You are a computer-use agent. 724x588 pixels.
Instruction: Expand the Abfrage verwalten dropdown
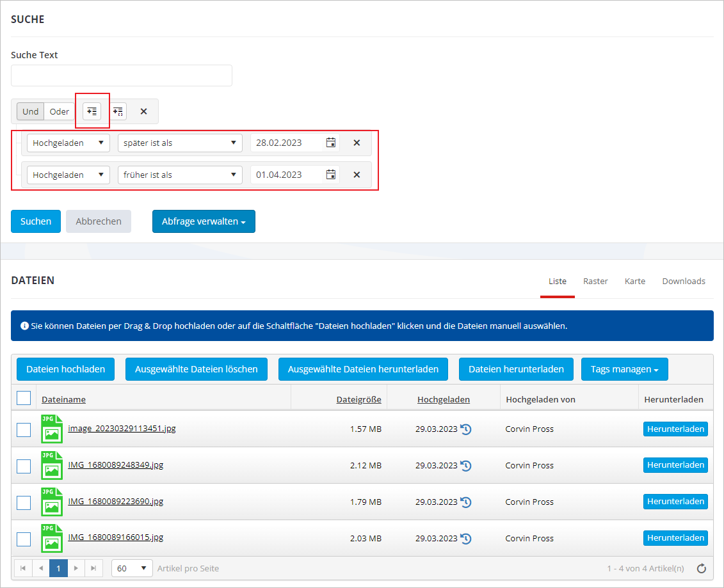[204, 221]
